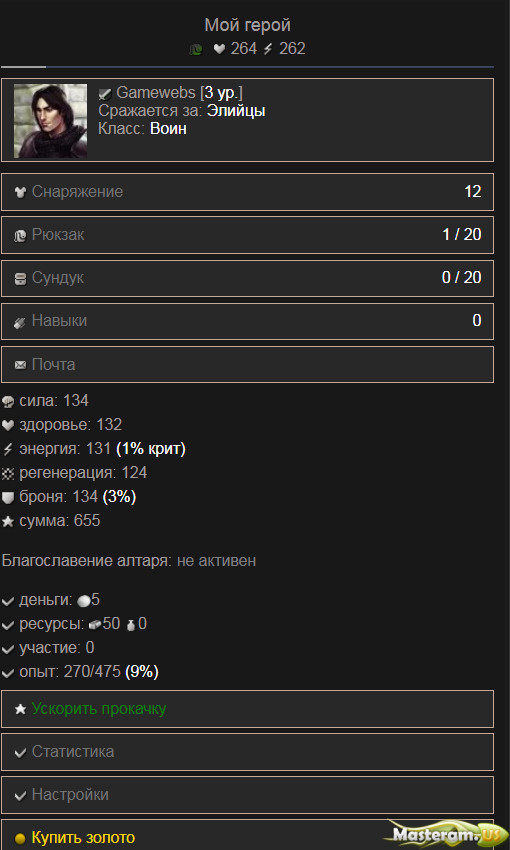Click the shield icon beside броня
The height and width of the screenshot is (850, 510).
(x=8, y=498)
